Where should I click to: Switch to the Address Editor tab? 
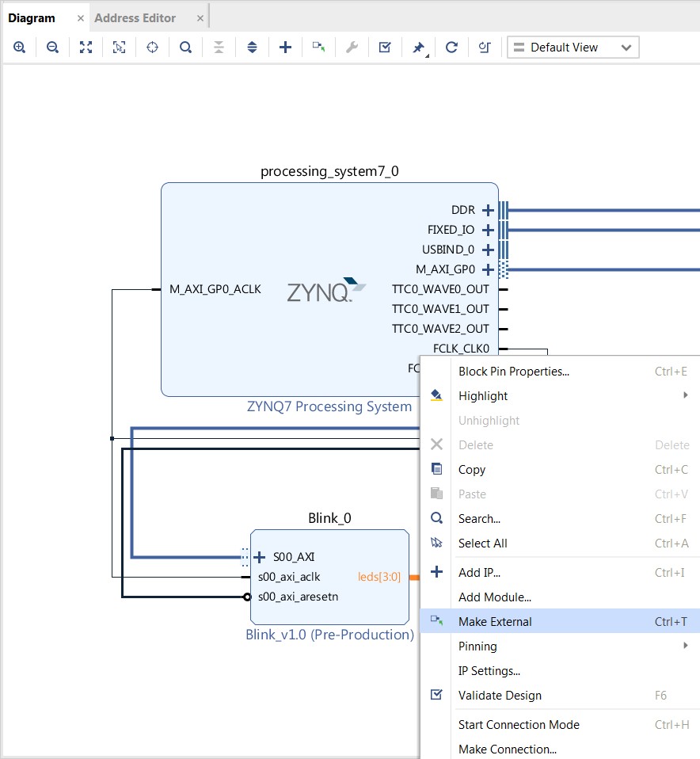135,17
